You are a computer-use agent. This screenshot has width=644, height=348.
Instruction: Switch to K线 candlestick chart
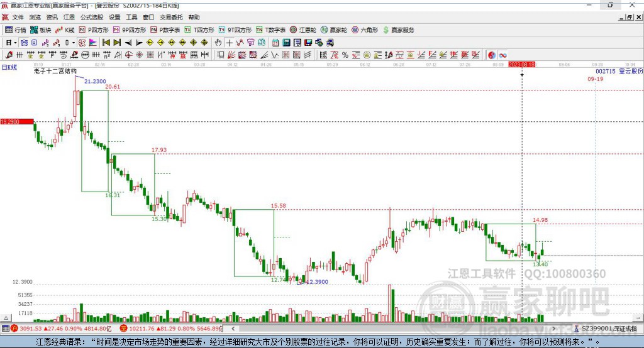pyautogui.click(x=65, y=30)
